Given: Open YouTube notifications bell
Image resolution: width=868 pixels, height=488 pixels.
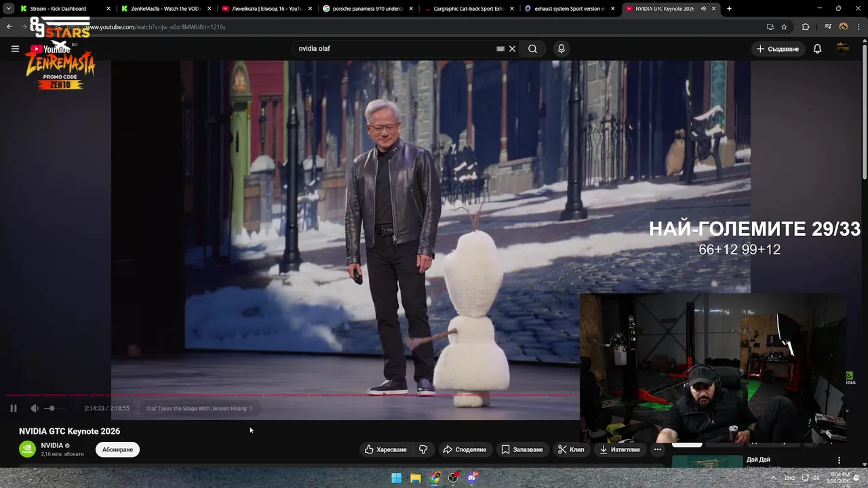Looking at the screenshot, I should tap(817, 49).
